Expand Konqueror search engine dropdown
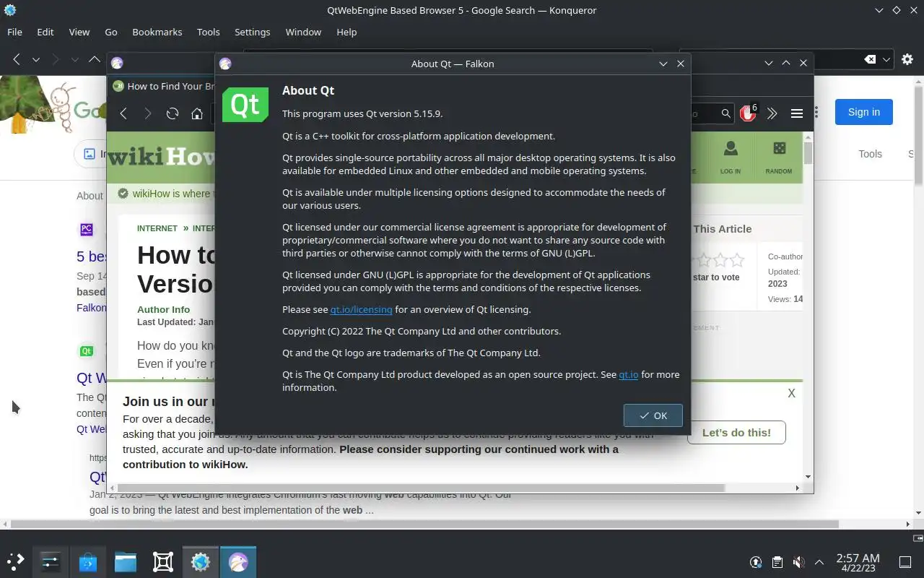 click(x=886, y=59)
